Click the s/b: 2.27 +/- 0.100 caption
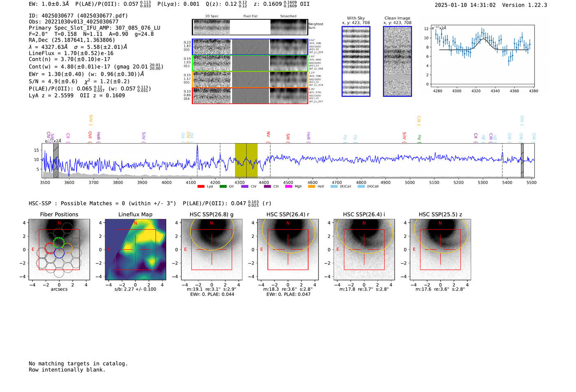The height and width of the screenshot is (392, 576). coord(135,289)
